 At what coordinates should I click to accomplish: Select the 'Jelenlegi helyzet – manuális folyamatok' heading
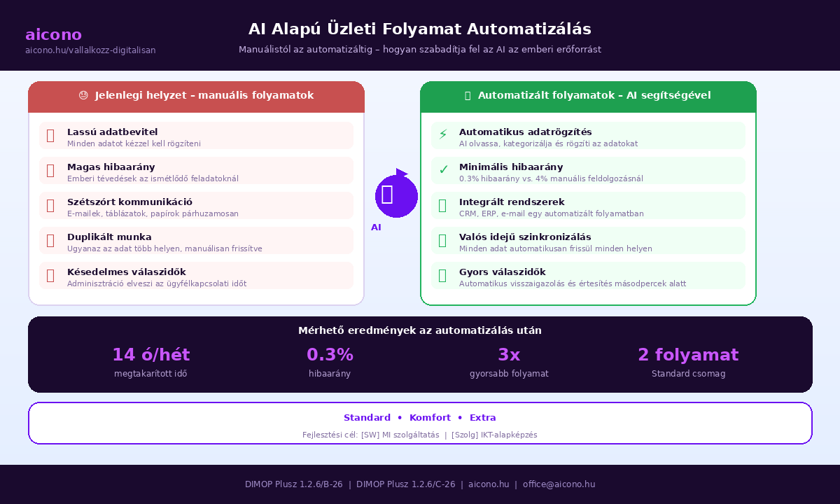coord(204,95)
